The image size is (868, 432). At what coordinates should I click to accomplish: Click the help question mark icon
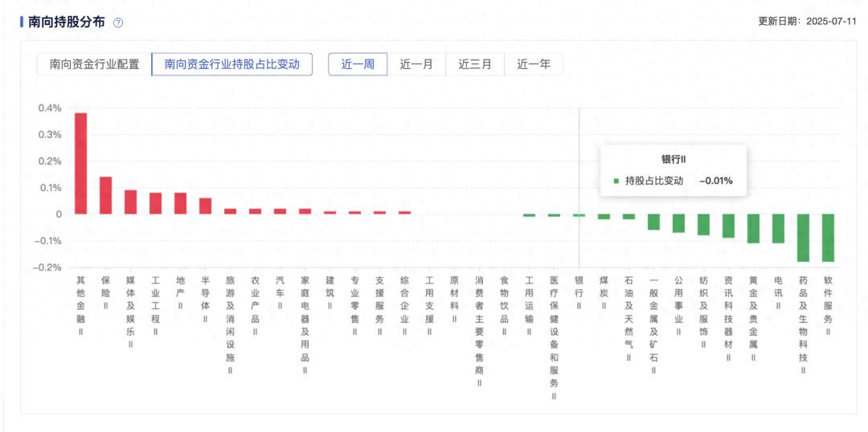click(x=118, y=22)
